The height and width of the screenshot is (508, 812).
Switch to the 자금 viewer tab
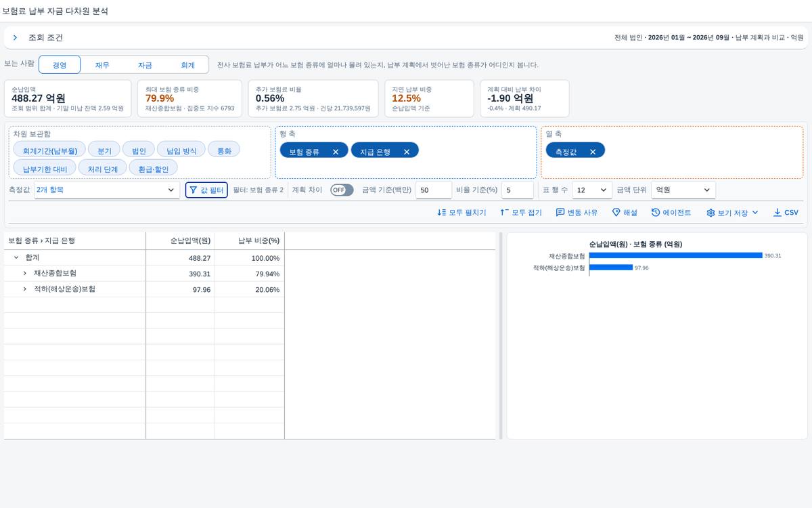click(145, 65)
